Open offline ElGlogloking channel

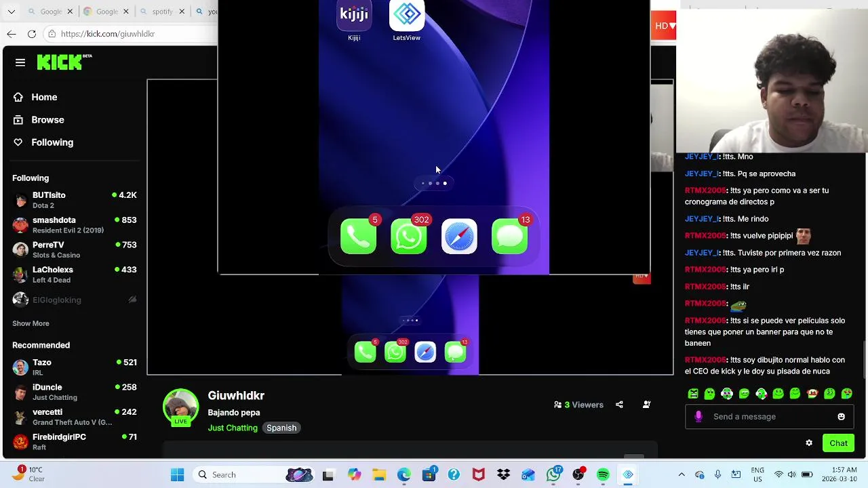75,300
